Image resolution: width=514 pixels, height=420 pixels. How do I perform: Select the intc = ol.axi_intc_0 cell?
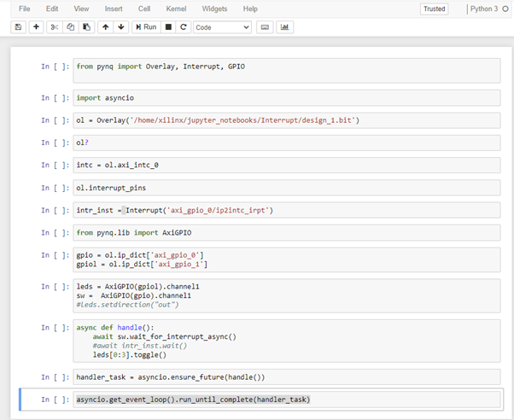tap(287, 165)
